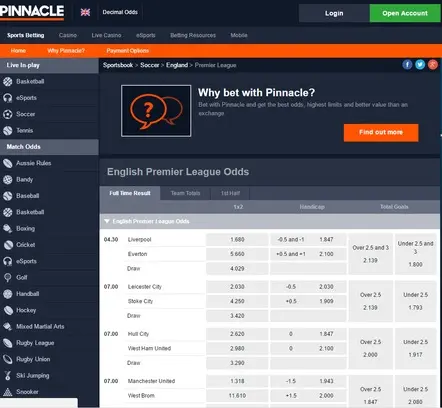Share page via the Twitter icon
442x408 pixels.
(x=420, y=65)
